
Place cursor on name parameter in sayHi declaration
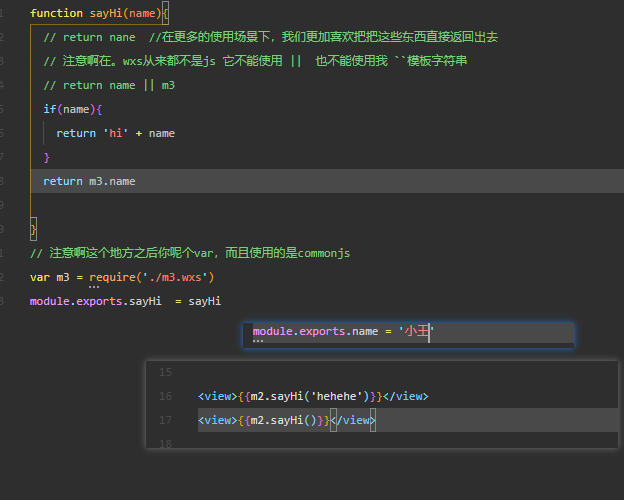(140, 13)
